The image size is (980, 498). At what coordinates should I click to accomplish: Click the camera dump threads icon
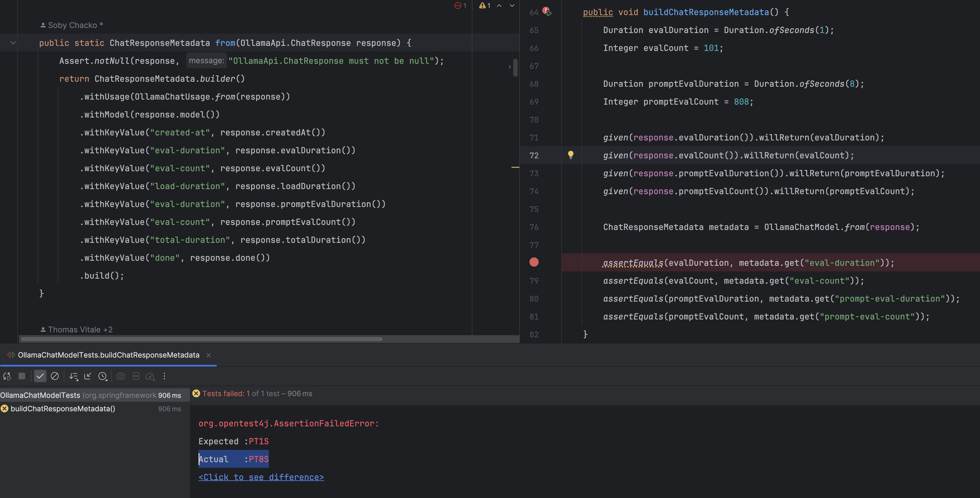tap(120, 376)
